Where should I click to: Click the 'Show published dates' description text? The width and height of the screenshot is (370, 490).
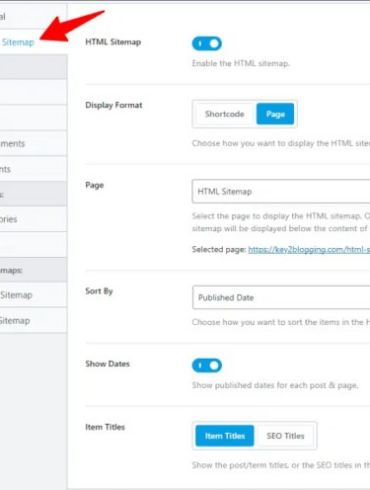pyautogui.click(x=275, y=385)
